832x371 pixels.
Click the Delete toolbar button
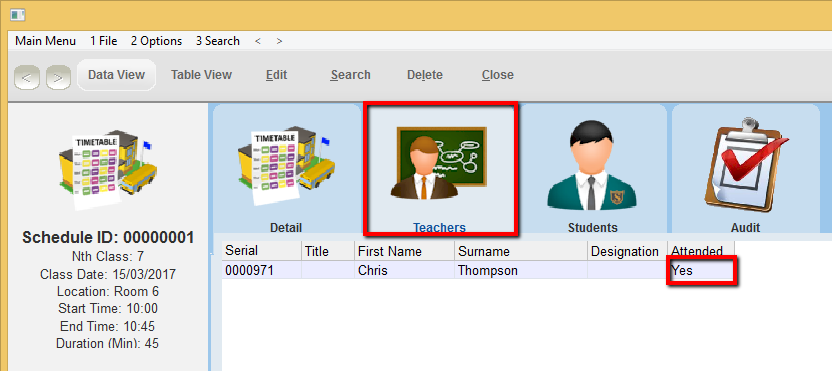424,75
